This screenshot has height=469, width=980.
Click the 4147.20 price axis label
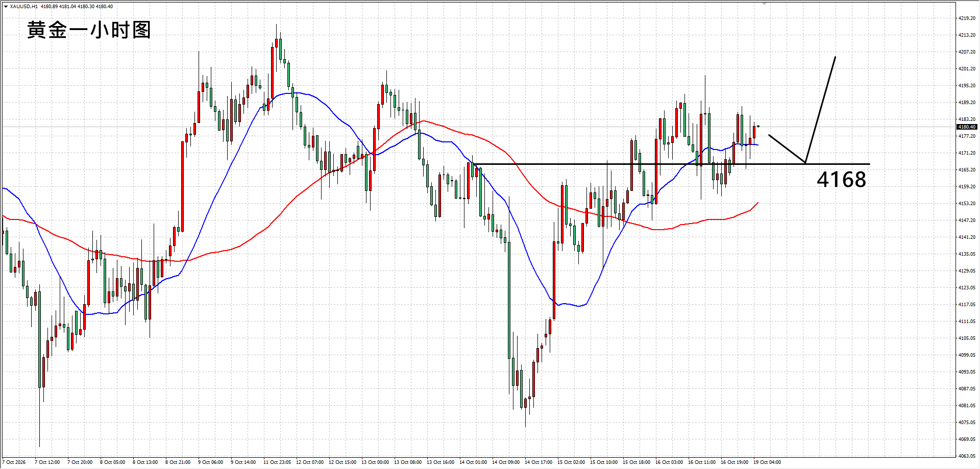pyautogui.click(x=967, y=220)
